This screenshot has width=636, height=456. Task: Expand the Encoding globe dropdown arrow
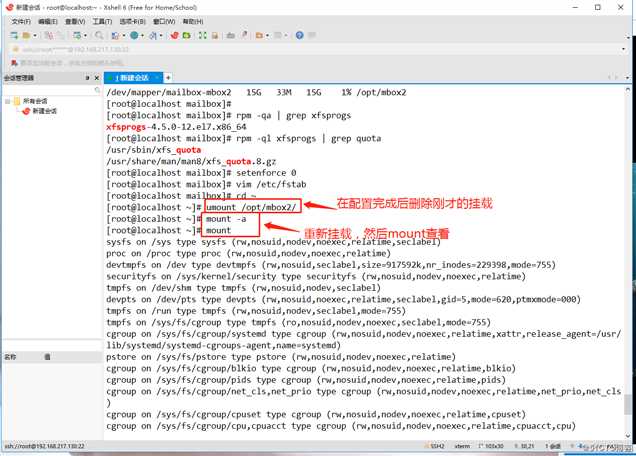point(142,36)
